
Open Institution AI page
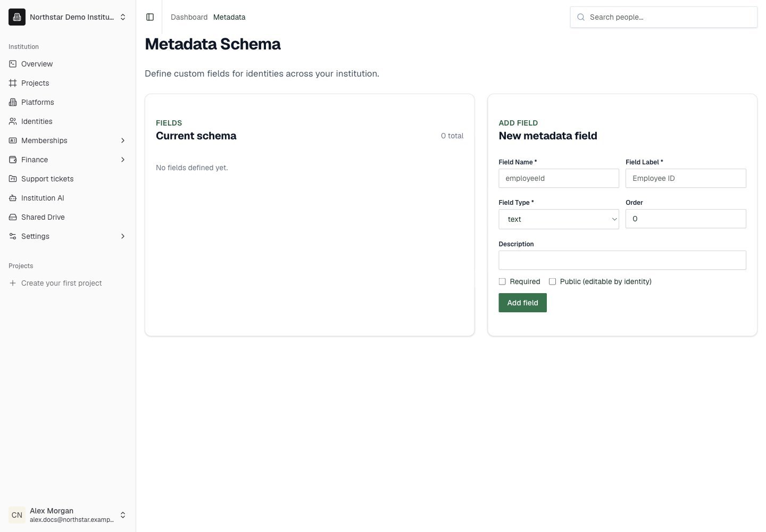(68, 198)
